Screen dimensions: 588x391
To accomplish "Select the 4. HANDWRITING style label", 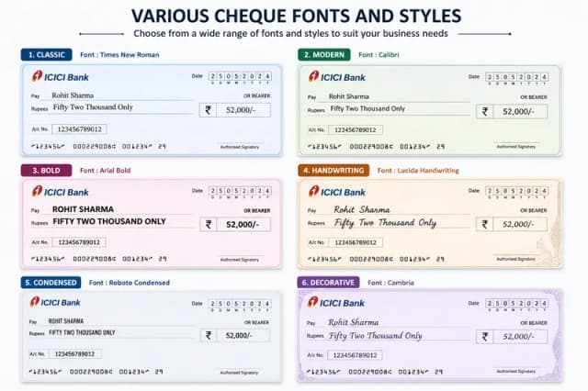I will pyautogui.click(x=334, y=171).
